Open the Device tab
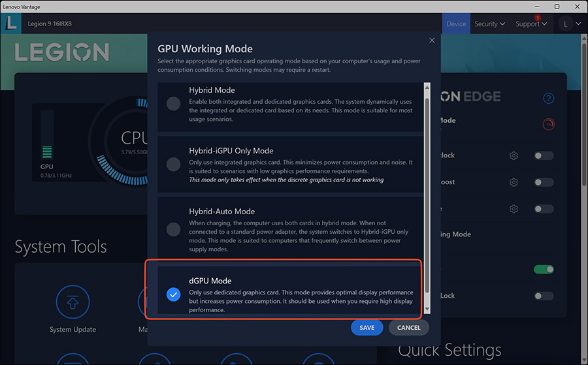588x365 pixels. 456,24
